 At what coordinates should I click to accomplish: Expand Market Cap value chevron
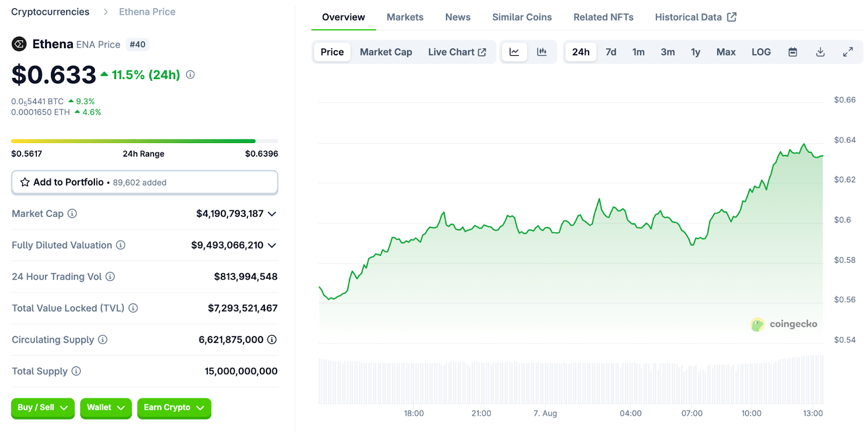point(272,214)
